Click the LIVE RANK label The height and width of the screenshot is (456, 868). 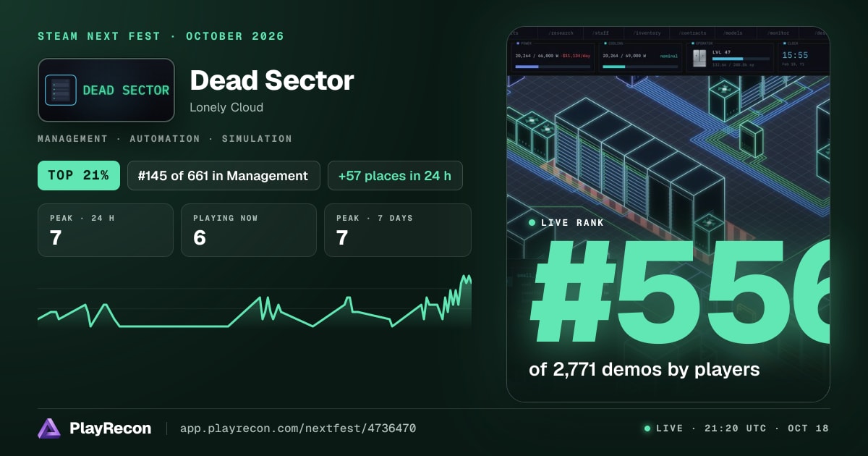click(x=574, y=223)
